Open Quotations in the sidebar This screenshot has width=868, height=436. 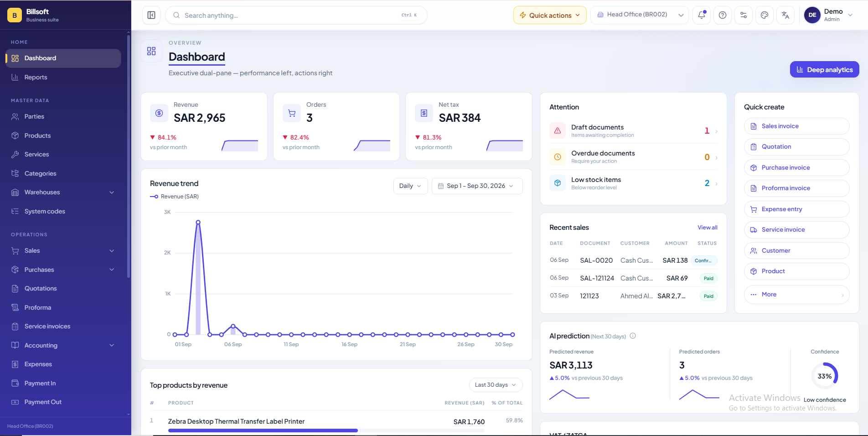point(63,289)
